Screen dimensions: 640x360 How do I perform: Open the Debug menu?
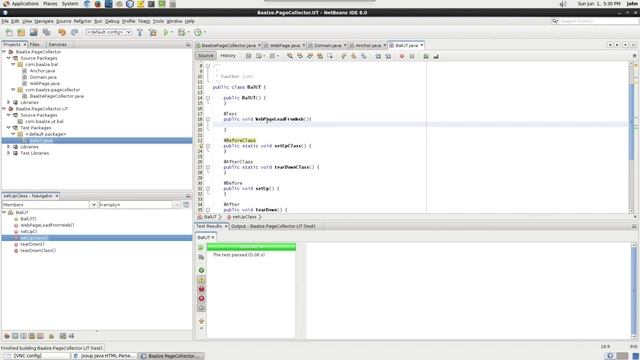(112, 21)
